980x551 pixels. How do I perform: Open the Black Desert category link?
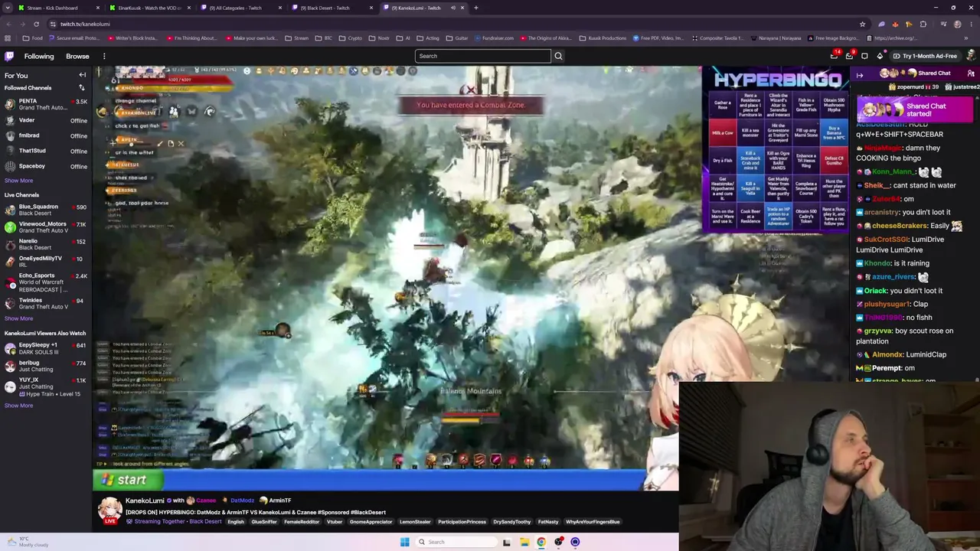[x=205, y=522]
